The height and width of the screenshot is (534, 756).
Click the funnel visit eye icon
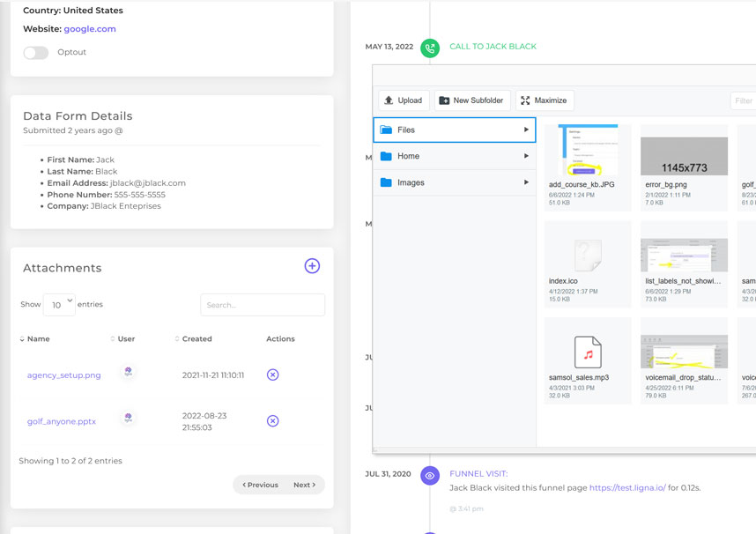coord(430,475)
